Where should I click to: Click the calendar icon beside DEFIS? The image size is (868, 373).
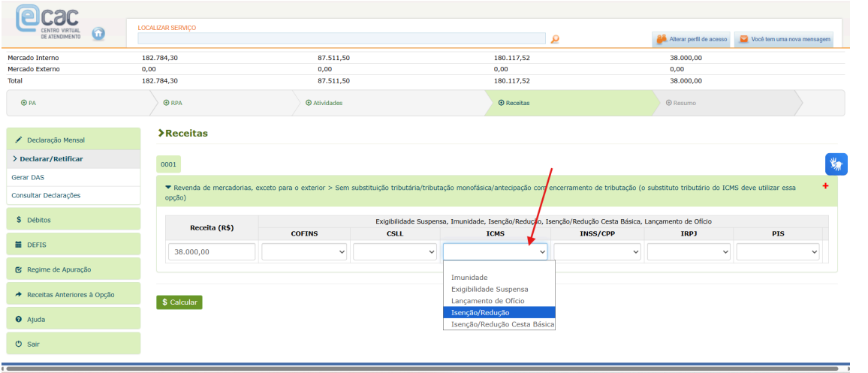click(x=18, y=245)
